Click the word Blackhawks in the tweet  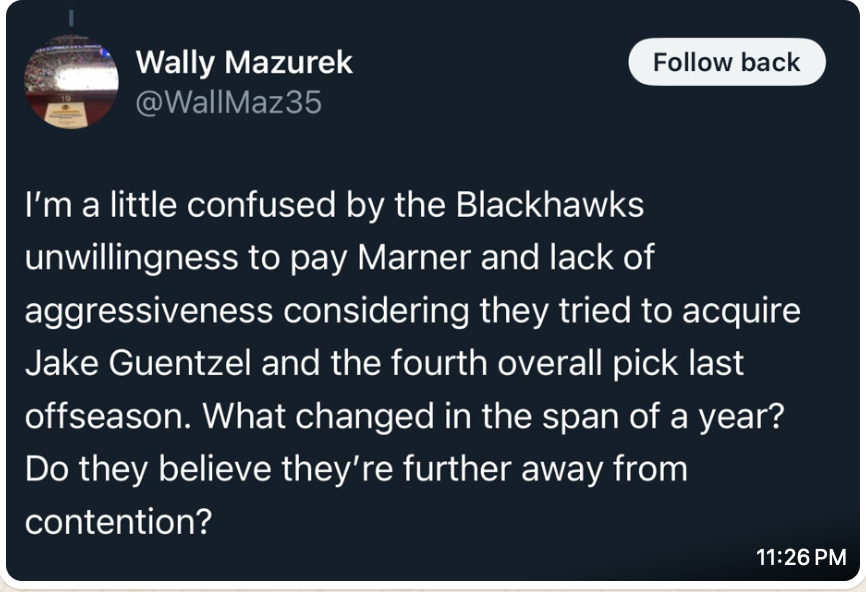[550, 204]
